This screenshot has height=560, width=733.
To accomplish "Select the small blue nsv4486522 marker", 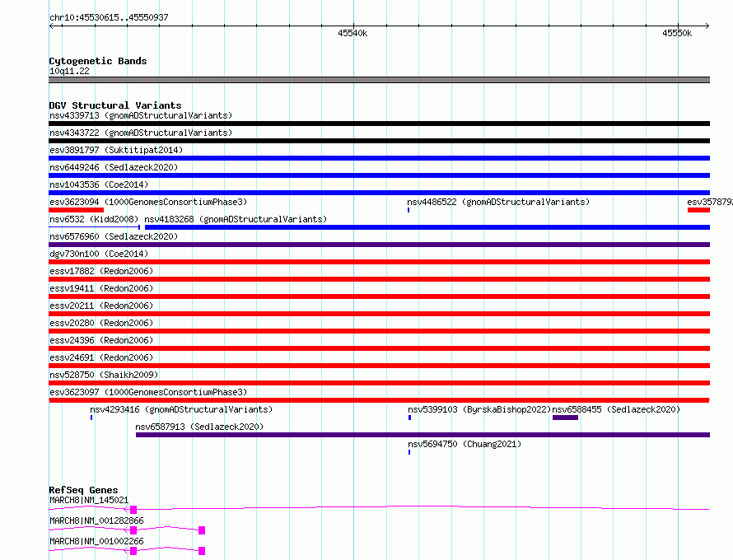I will tap(409, 210).
